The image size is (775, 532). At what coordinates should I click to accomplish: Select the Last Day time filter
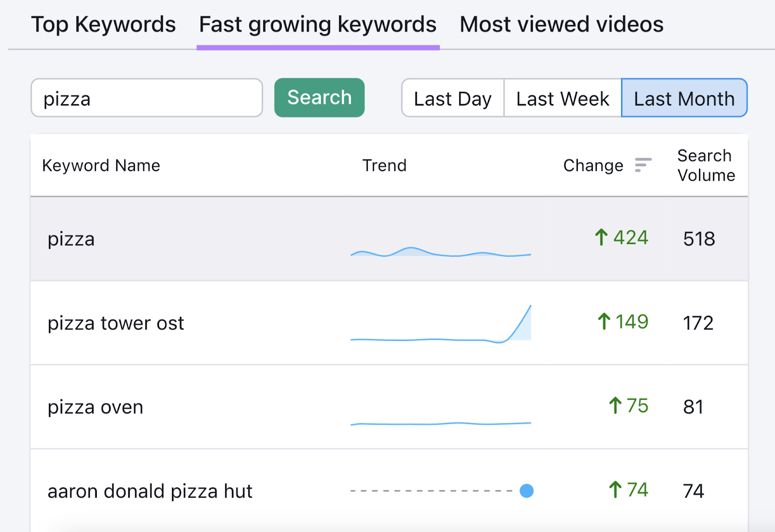coord(452,98)
